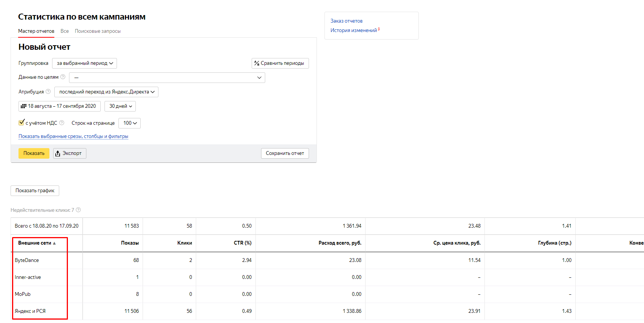Switch to the Все tab
The width and height of the screenshot is (644, 323).
coord(65,31)
